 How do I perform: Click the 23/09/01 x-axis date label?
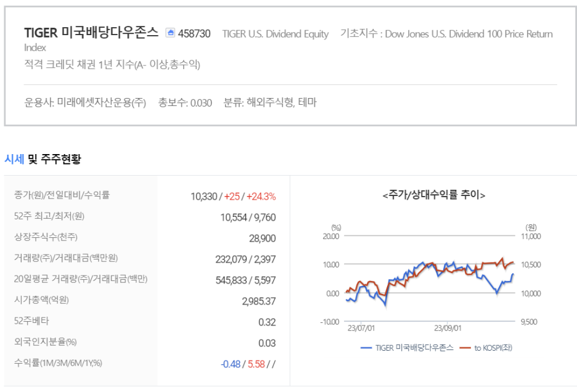tap(448, 328)
